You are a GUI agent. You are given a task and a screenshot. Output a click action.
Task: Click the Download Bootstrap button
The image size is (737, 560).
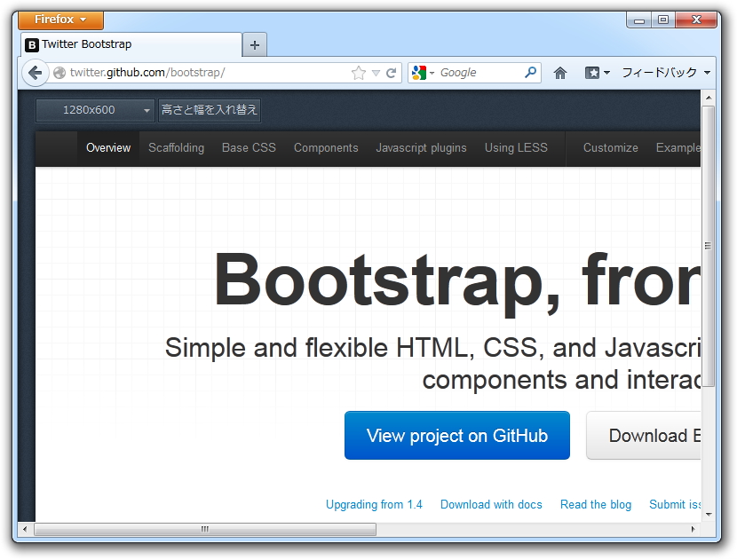(644, 436)
